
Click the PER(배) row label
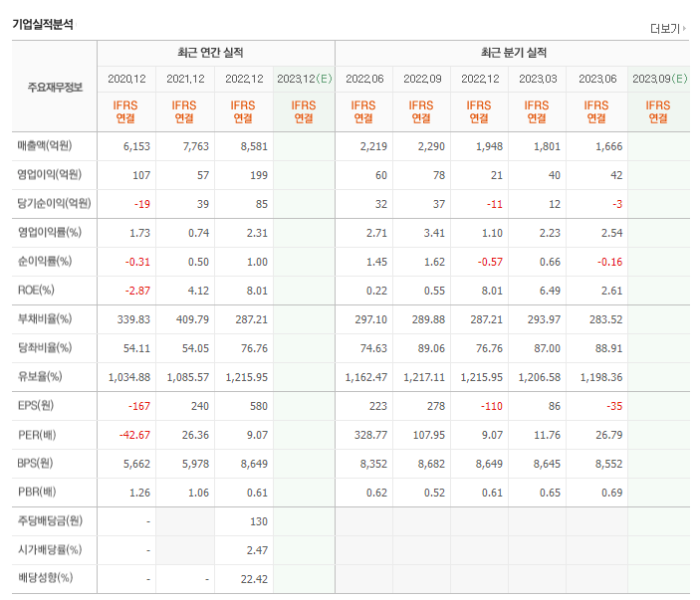click(37, 435)
